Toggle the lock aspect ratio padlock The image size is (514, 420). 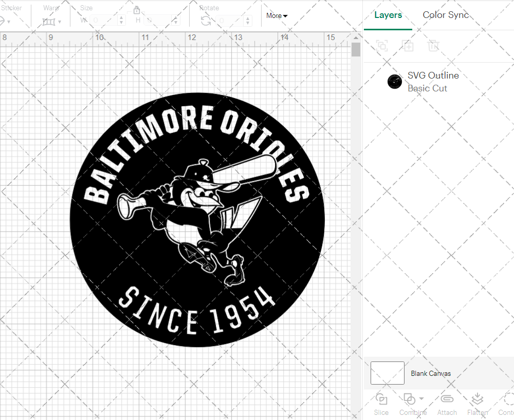pos(137,10)
